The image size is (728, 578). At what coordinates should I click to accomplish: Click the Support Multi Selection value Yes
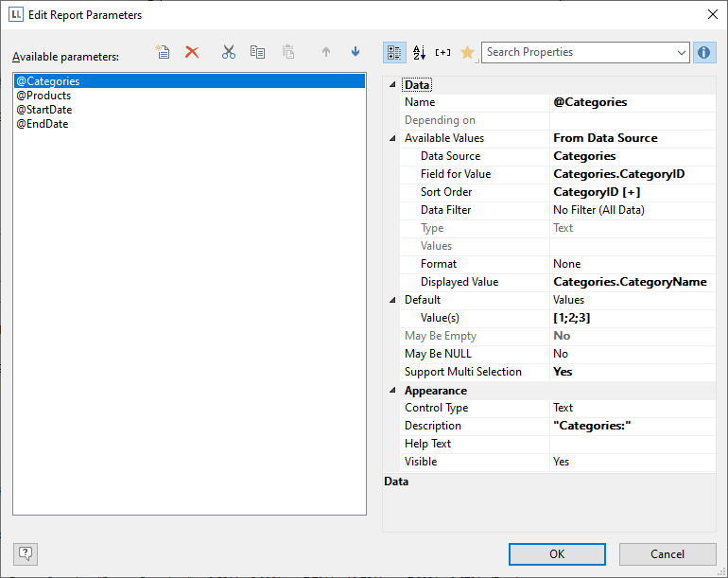tap(633, 372)
